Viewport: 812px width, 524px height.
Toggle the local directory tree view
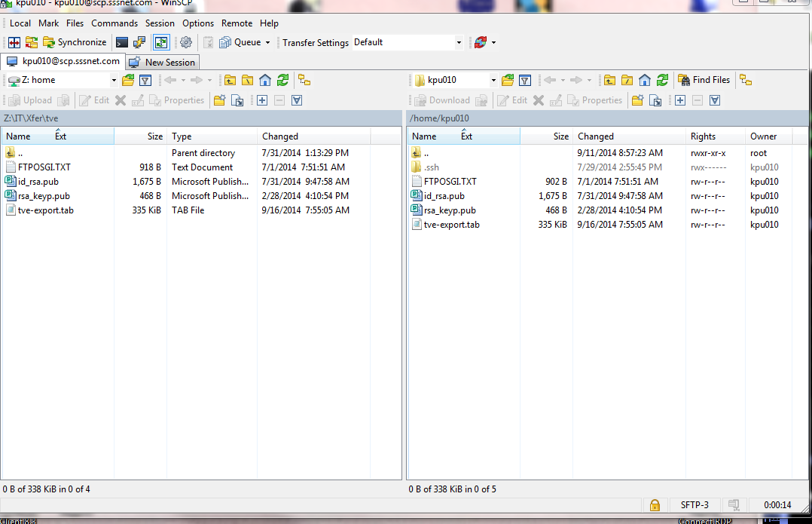pos(304,80)
